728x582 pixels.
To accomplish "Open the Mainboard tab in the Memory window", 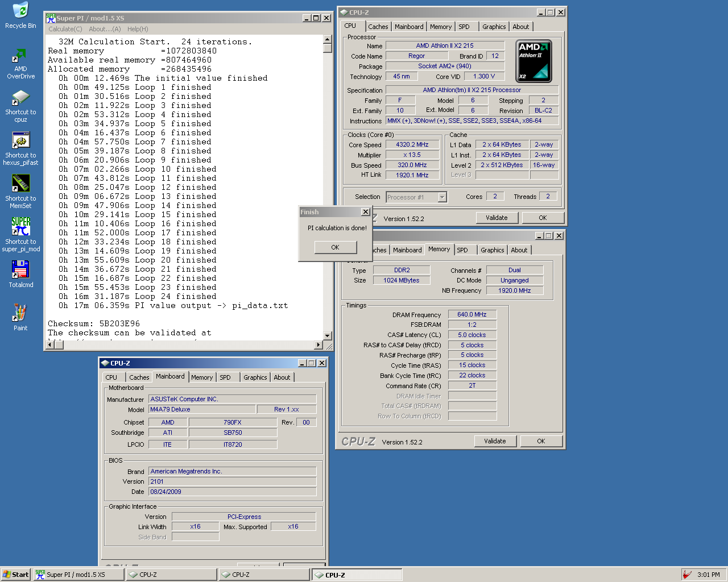I will pos(407,250).
